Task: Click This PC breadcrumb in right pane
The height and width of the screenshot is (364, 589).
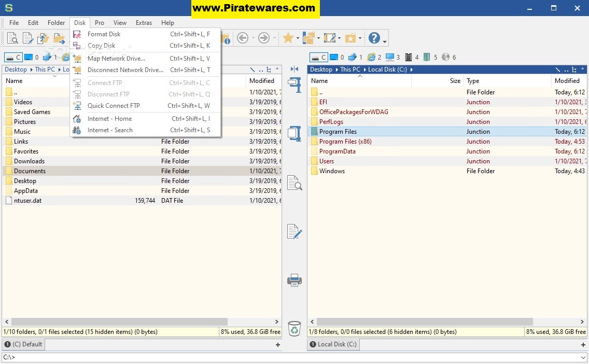Action: point(350,69)
